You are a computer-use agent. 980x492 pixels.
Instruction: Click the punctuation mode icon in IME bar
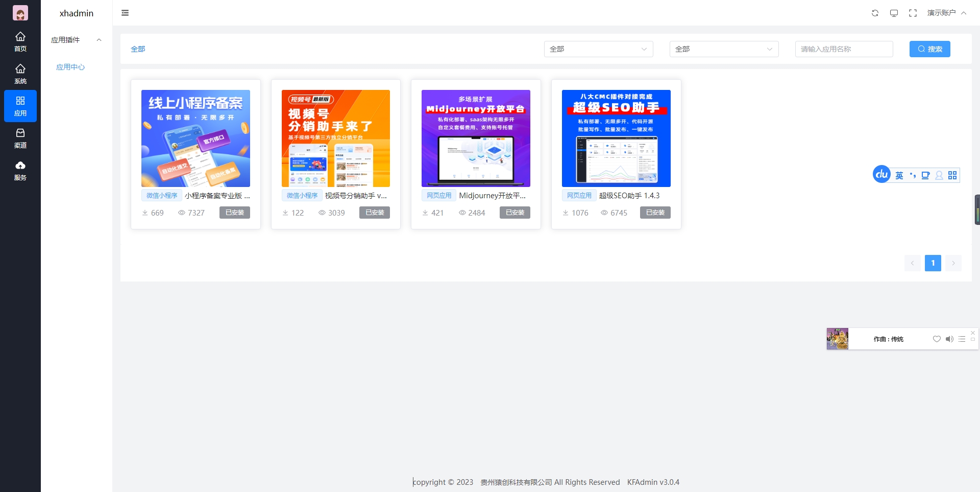913,175
